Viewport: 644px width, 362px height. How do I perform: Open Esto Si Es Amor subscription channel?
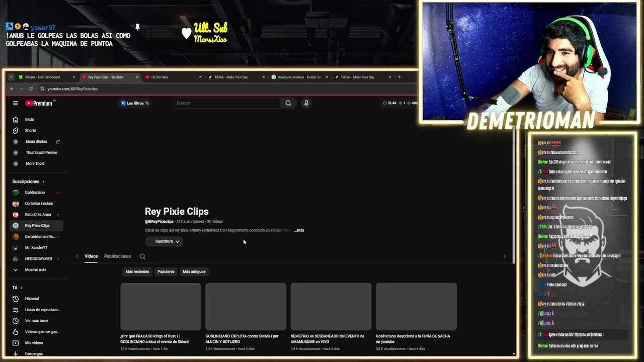36,215
